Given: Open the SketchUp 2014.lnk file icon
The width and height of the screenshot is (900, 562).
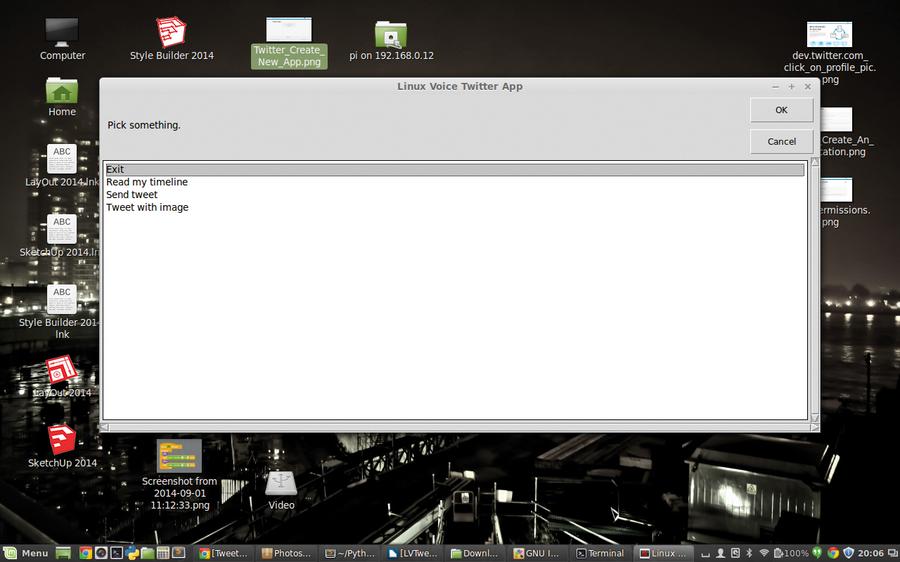Looking at the screenshot, I should click(61, 235).
